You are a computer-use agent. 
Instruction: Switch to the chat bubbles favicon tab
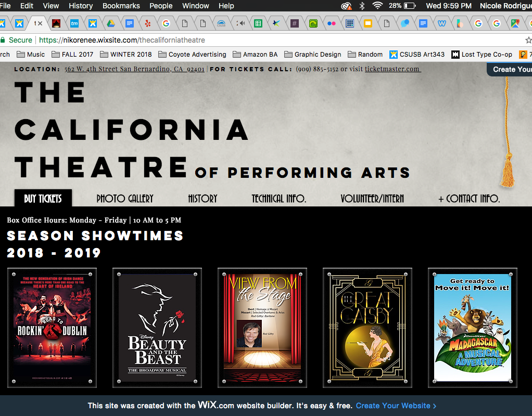405,23
